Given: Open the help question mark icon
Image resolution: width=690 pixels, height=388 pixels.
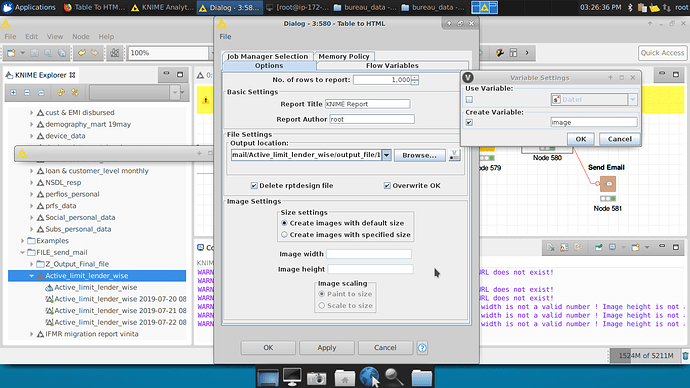Looking at the screenshot, I should (x=422, y=348).
